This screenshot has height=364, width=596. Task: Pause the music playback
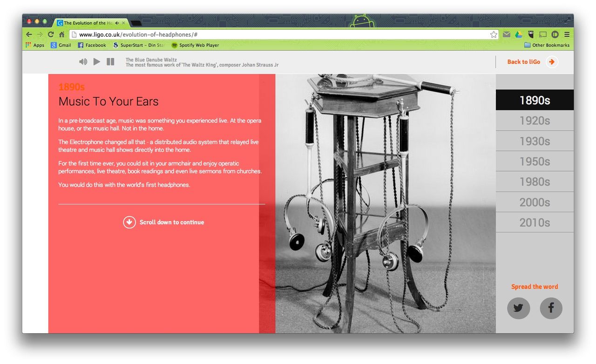pos(110,61)
